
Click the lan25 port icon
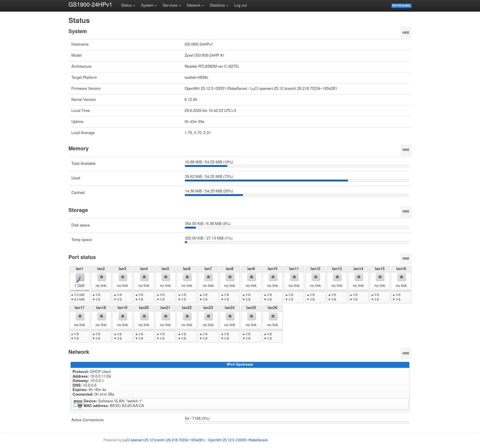coord(251,316)
